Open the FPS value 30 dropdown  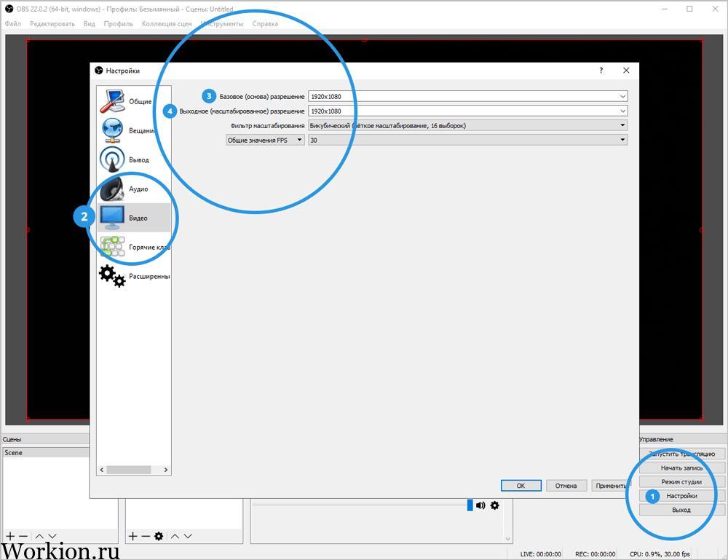pyautogui.click(x=468, y=140)
